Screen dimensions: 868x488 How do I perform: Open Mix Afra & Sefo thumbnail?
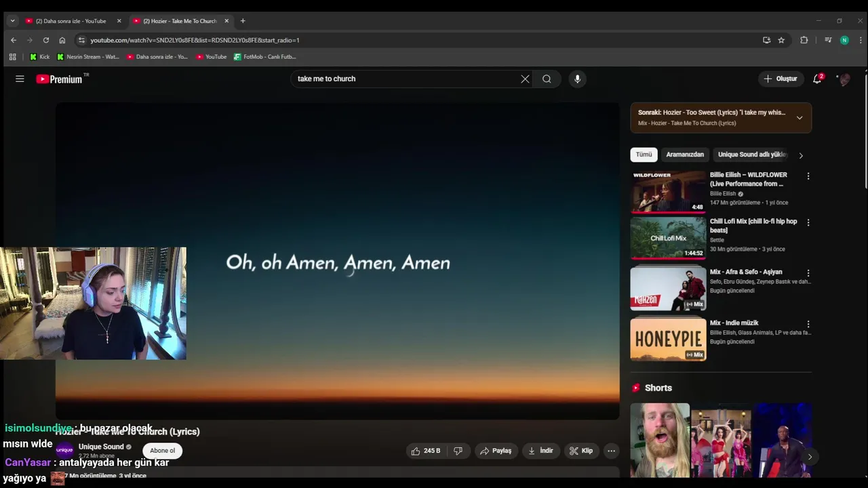[668, 289]
